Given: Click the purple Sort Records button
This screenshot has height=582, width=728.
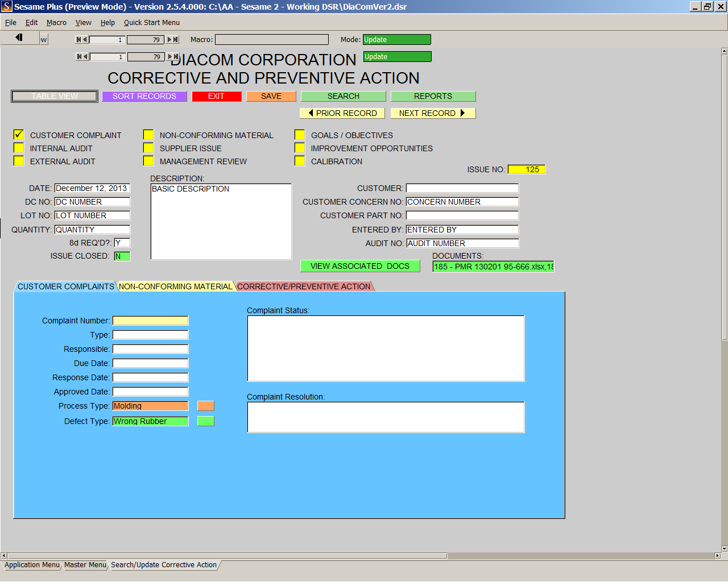Looking at the screenshot, I should pos(144,97).
